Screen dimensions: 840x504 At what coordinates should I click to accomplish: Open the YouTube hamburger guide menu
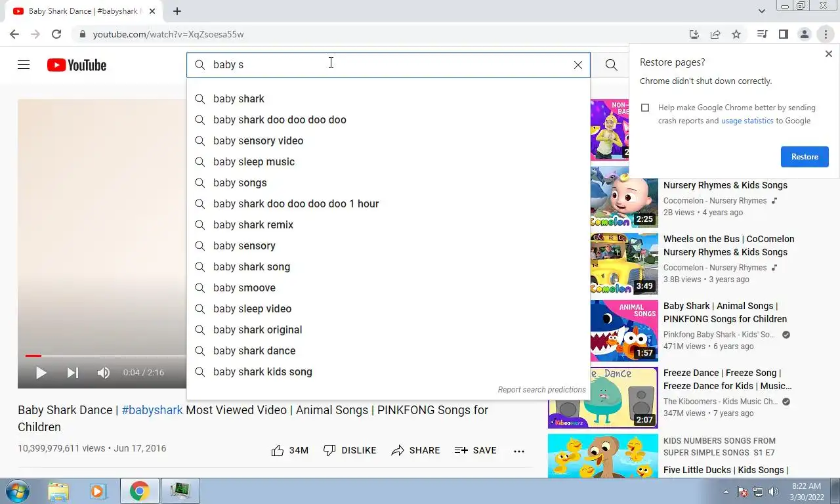24,65
